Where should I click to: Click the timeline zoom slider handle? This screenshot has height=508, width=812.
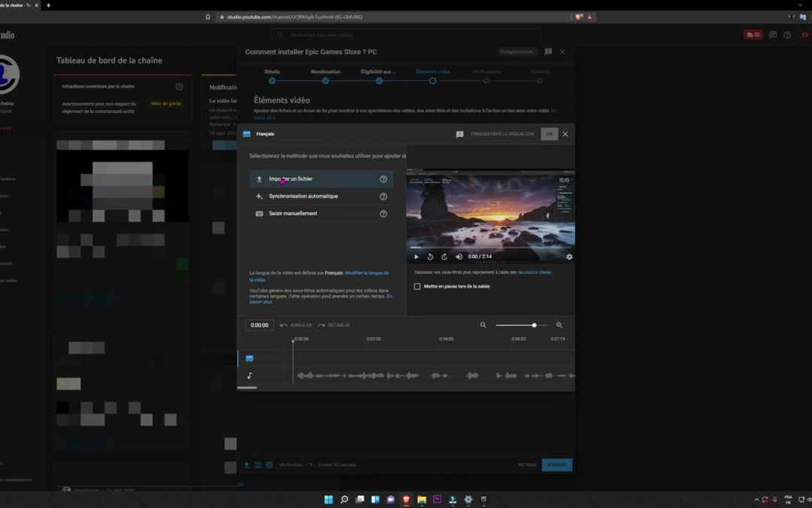tap(534, 325)
